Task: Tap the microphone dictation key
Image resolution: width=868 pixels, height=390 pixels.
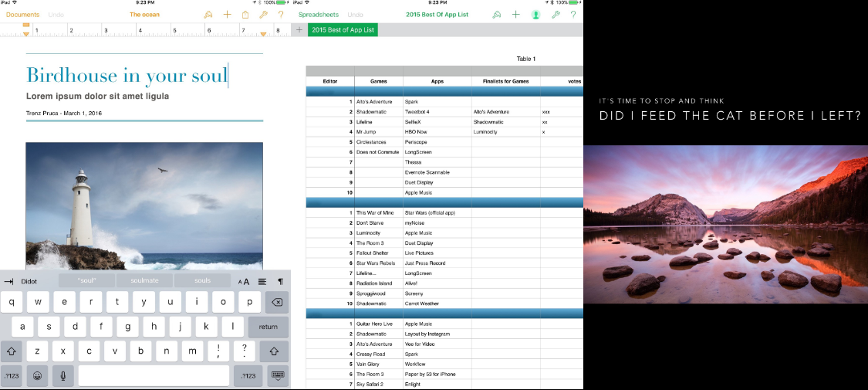Action: 63,375
